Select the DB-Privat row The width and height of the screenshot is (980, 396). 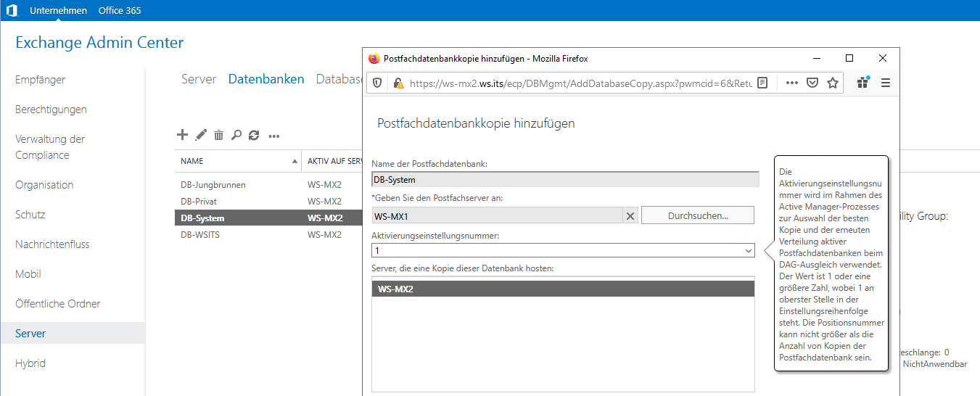268,202
